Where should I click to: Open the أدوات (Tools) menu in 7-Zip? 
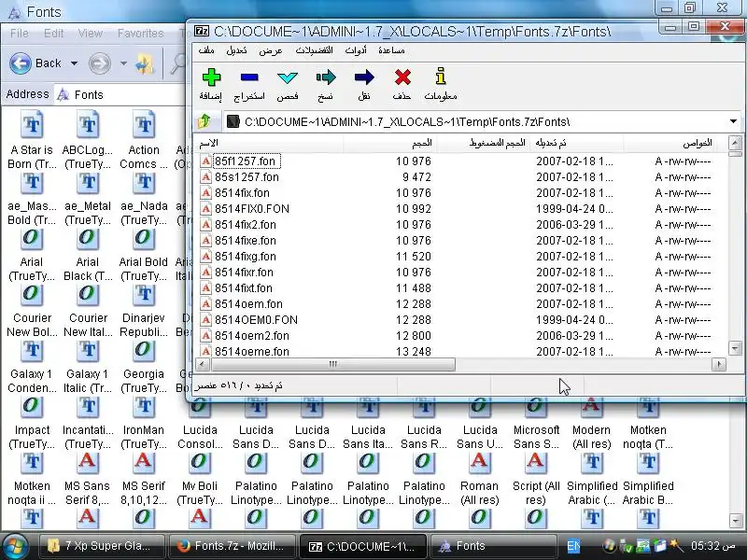[x=356, y=50]
